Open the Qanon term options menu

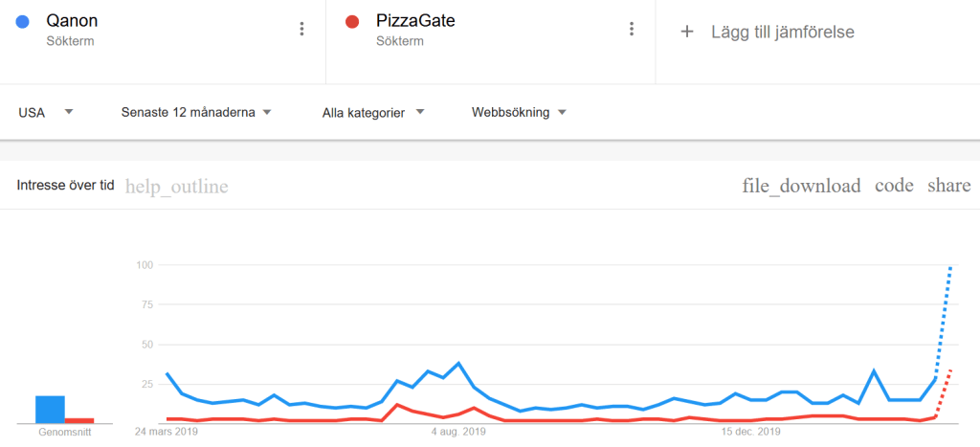point(302,29)
